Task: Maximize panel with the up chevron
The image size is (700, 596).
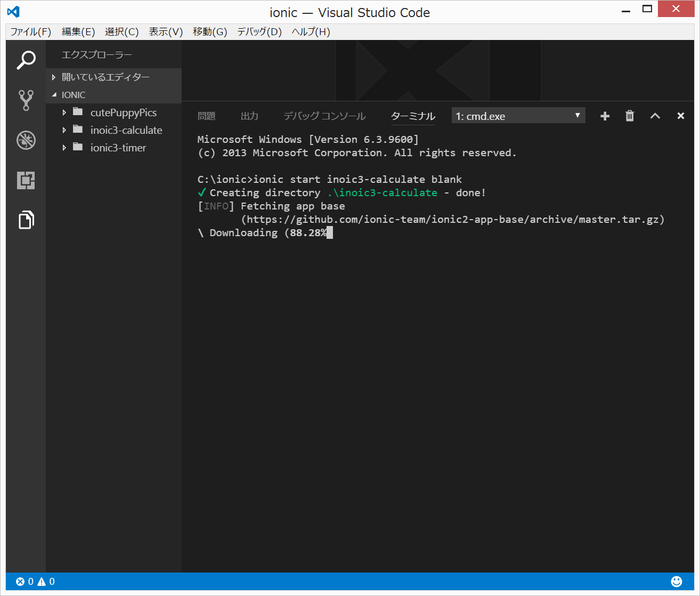Action: click(x=655, y=116)
